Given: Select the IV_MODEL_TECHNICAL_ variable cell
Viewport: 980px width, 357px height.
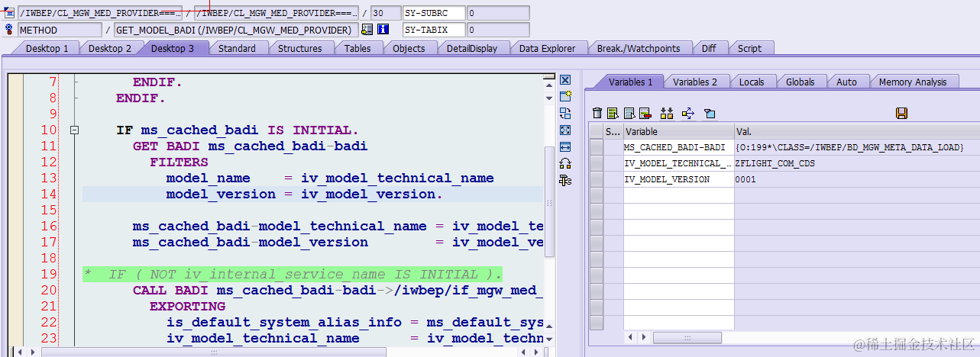Looking at the screenshot, I should pos(679,163).
